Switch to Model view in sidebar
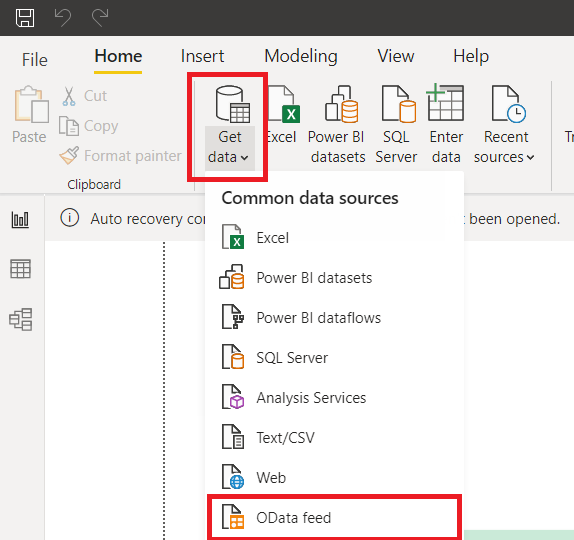Image resolution: width=574 pixels, height=540 pixels. pos(20,320)
